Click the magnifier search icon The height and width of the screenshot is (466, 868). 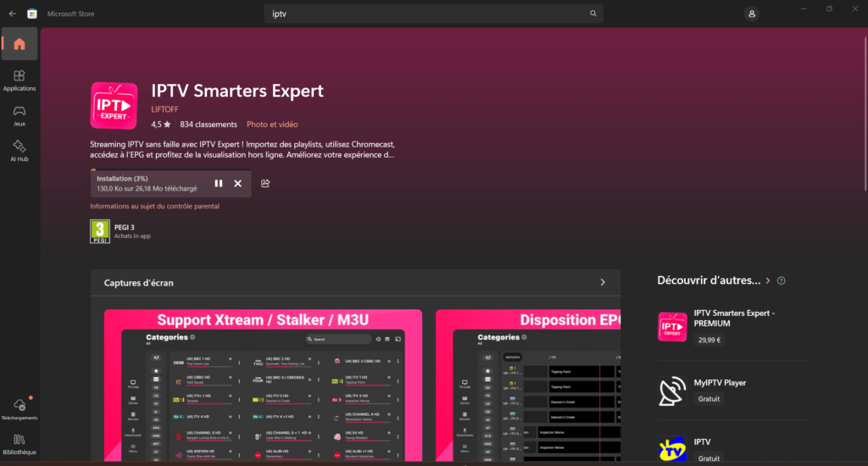(593, 14)
